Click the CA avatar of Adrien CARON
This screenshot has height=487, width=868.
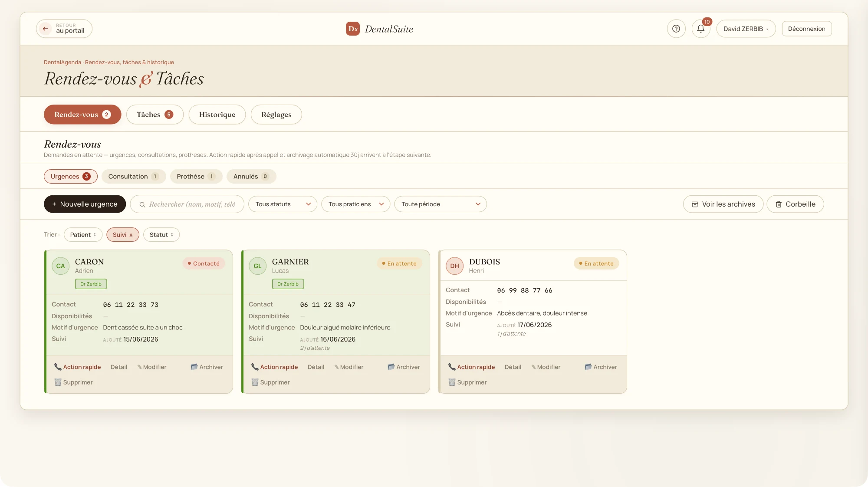coord(60,266)
